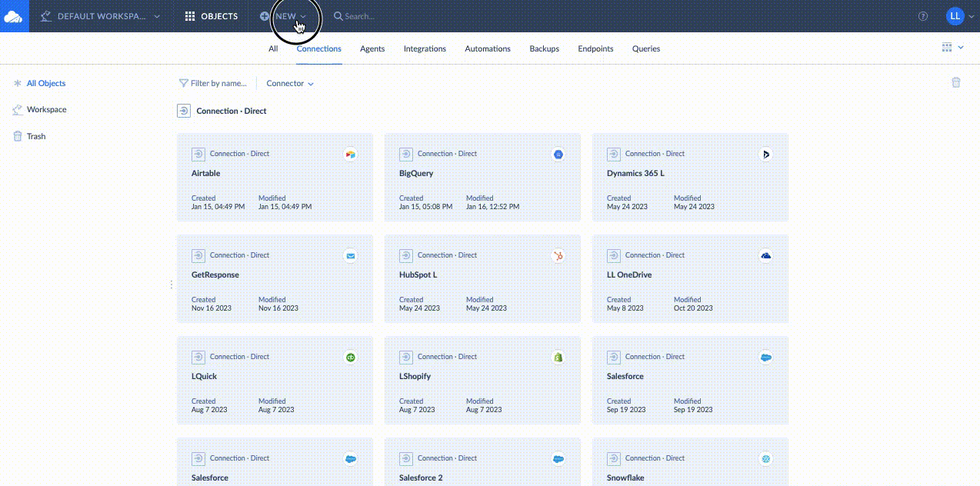This screenshot has height=486, width=980.
Task: Open the Skyvia cloud logo
Action: click(14, 15)
